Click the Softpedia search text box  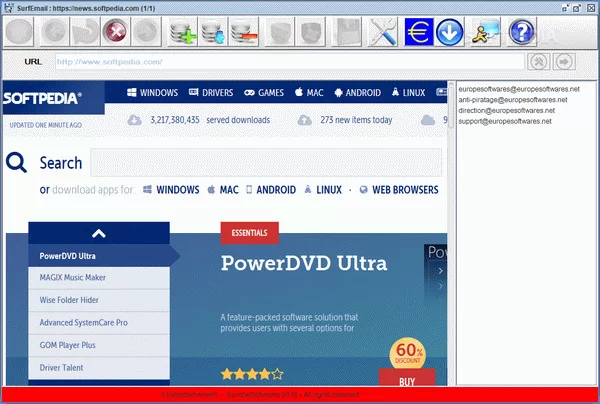[x=266, y=163]
